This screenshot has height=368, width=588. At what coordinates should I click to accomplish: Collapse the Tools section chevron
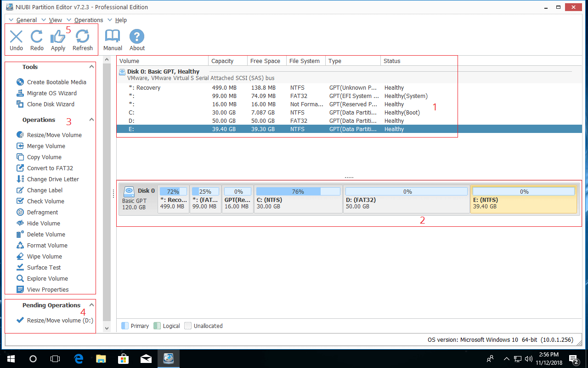91,67
